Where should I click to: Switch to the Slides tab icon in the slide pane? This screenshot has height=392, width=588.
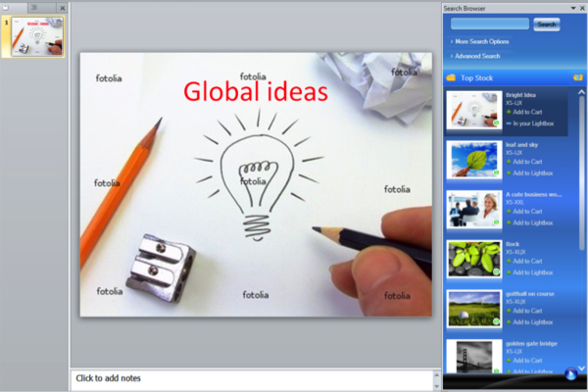coord(6,7)
